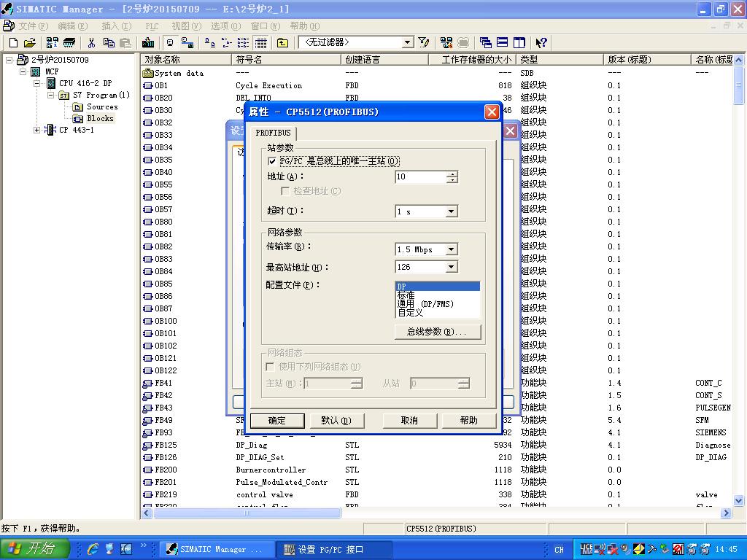Select the 自定义 profile in list

(x=438, y=313)
